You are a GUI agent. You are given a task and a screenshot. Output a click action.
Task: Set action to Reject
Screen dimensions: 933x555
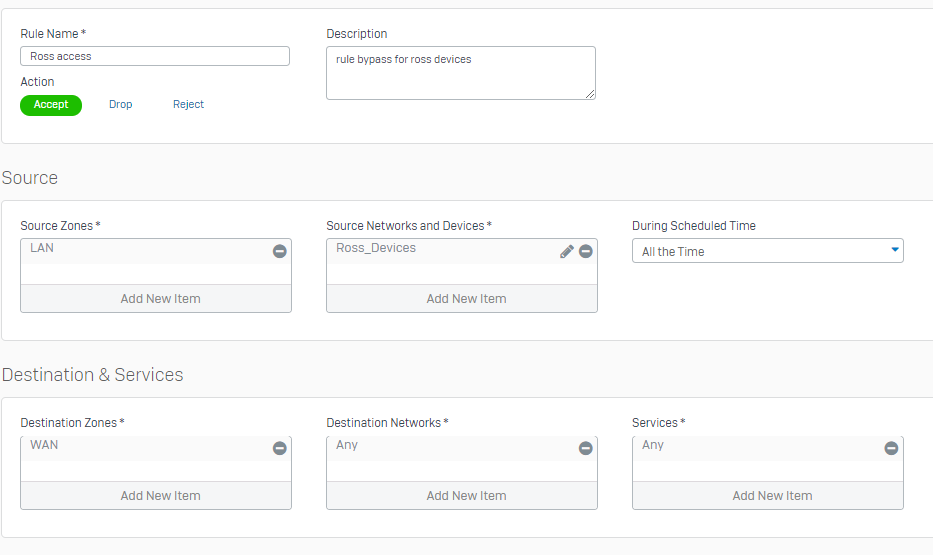[188, 104]
